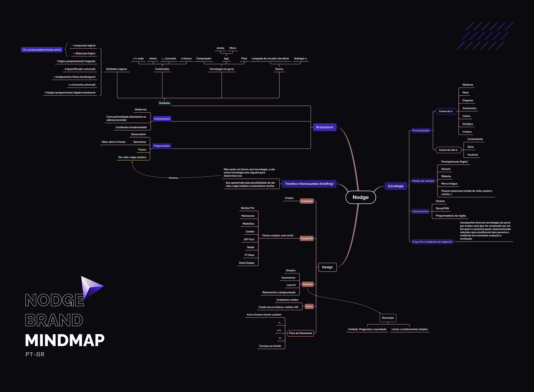Click the Moderna personality trait
The image size is (534, 392).
pyautogui.click(x=468, y=85)
